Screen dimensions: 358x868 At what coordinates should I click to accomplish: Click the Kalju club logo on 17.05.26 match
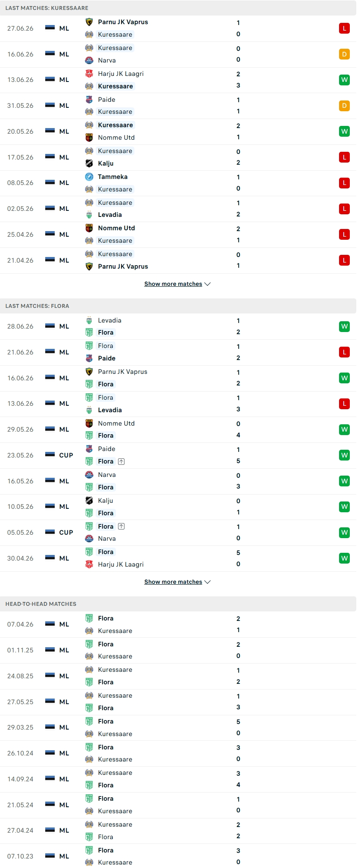pyautogui.click(x=89, y=163)
